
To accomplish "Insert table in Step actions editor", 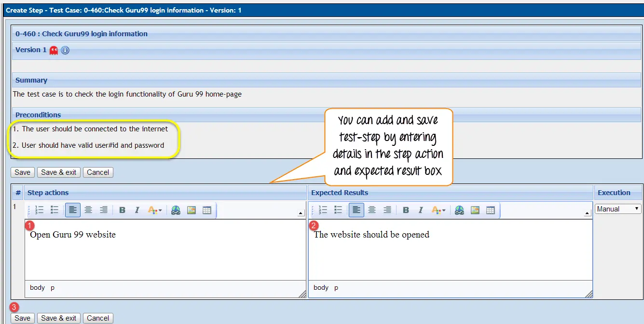I will 207,210.
